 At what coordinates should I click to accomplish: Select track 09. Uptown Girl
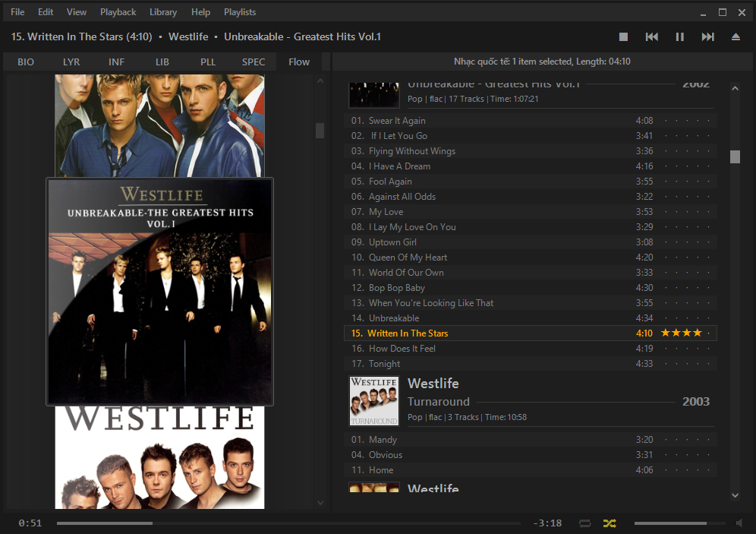(531, 242)
